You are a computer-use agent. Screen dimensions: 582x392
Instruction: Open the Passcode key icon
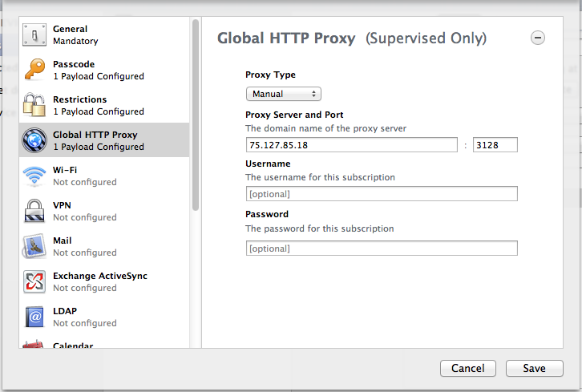(x=34, y=70)
